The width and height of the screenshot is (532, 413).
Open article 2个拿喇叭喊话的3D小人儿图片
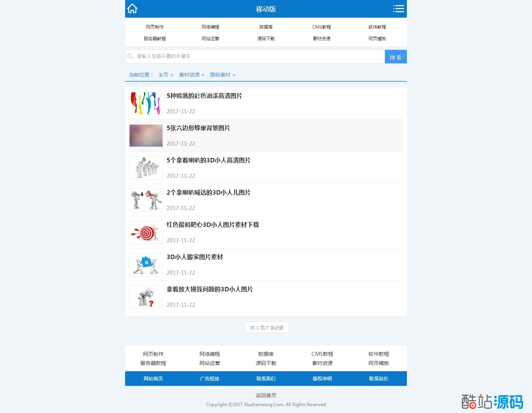(208, 193)
